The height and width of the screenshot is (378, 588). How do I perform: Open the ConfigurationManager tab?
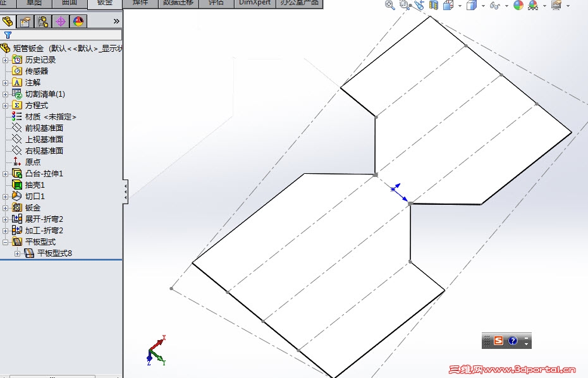coord(43,21)
